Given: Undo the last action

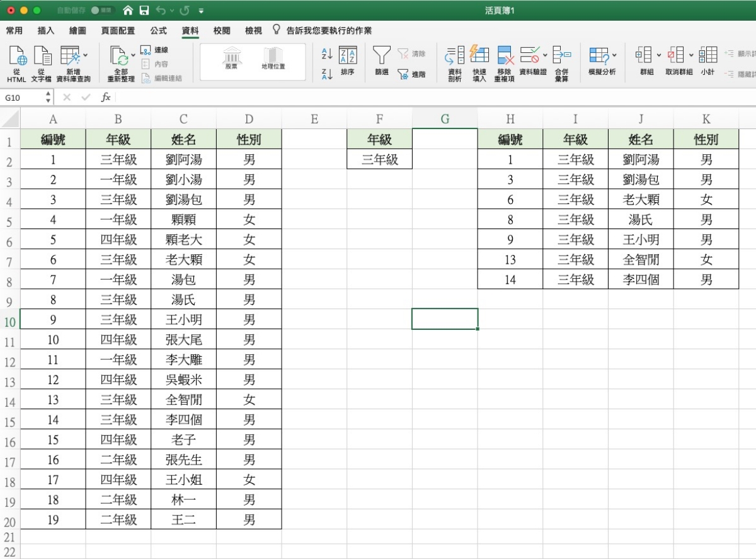Looking at the screenshot, I should [160, 11].
